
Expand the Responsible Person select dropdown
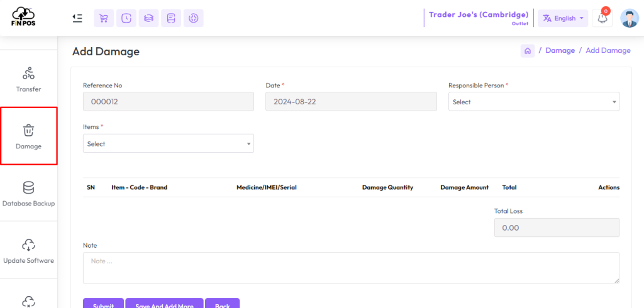click(x=534, y=101)
